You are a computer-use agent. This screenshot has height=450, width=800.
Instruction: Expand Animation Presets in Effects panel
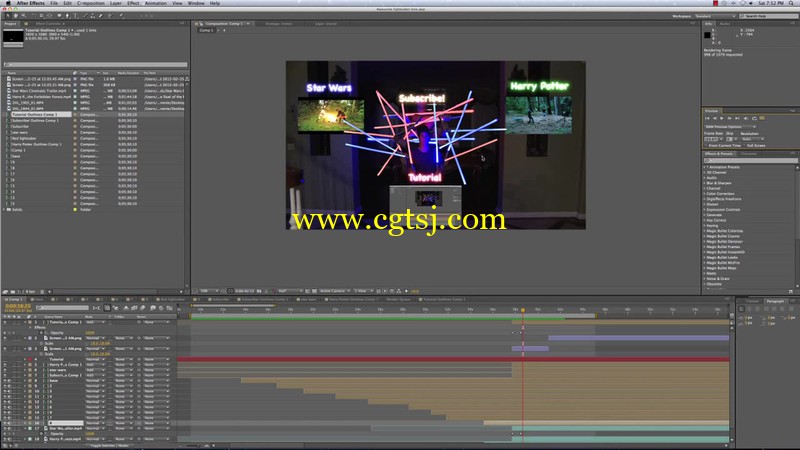coord(705,167)
